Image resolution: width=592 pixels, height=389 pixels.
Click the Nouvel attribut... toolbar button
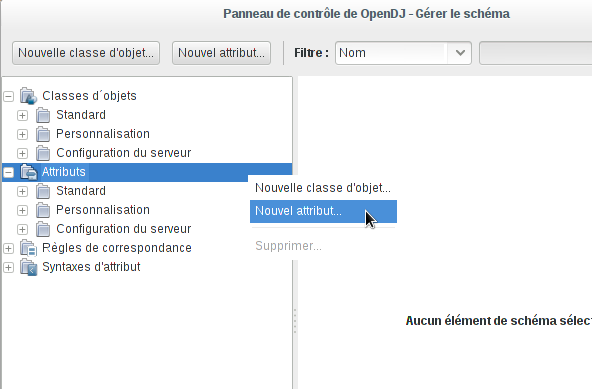[x=221, y=53]
